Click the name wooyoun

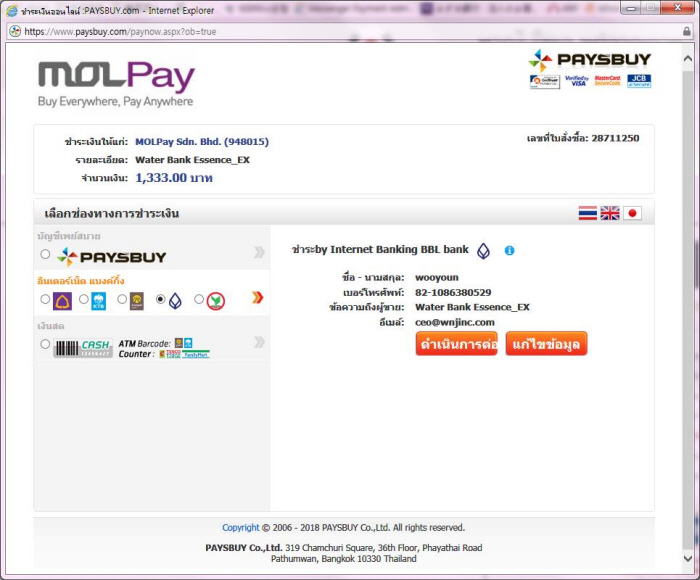[437, 277]
